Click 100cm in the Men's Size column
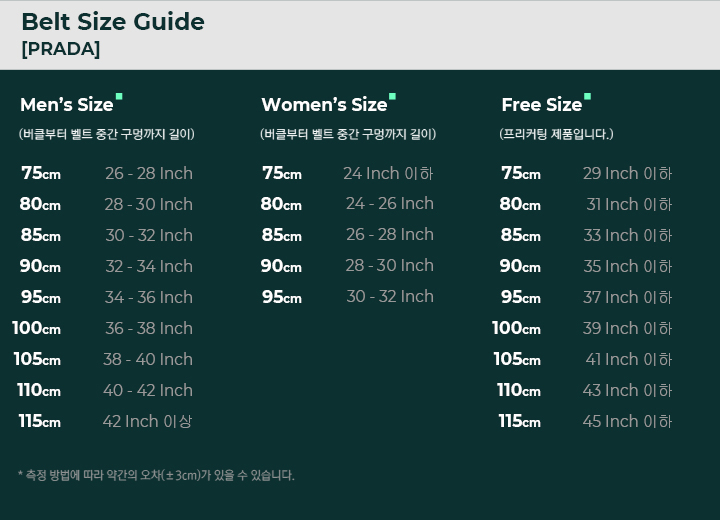The height and width of the screenshot is (520, 720). (x=37, y=329)
